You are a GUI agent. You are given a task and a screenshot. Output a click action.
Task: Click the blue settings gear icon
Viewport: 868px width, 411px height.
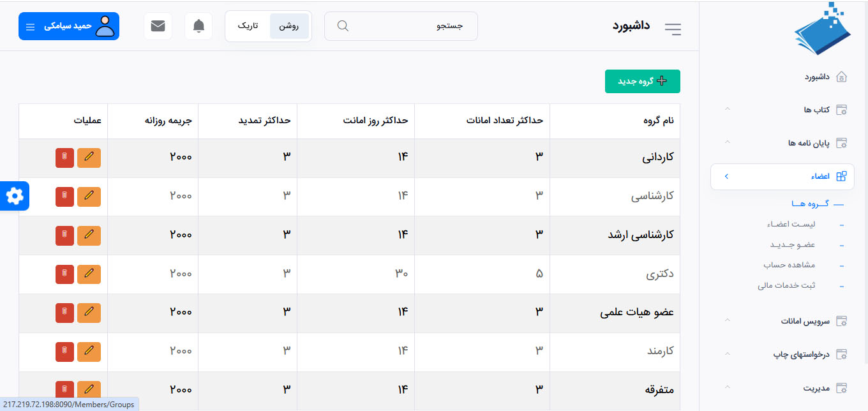point(15,196)
